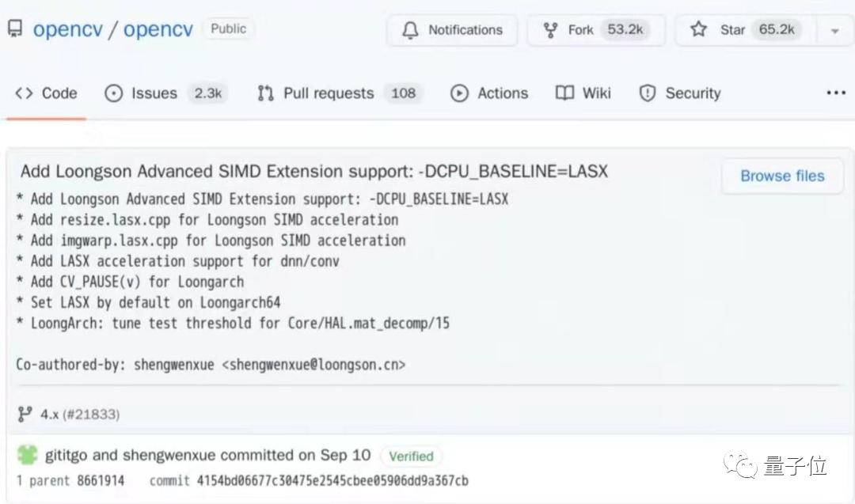Click the Issues counter 2.3k
The height and width of the screenshot is (504, 855).
[207, 93]
